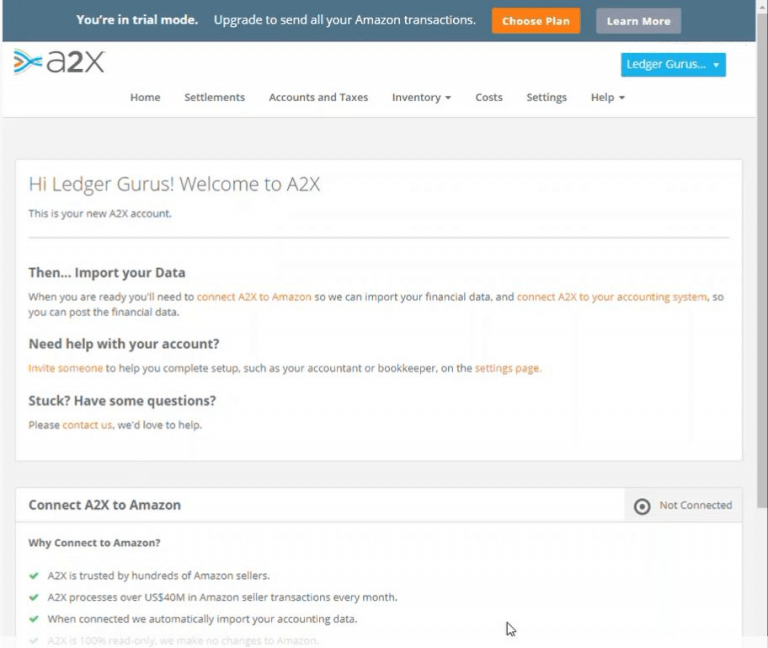Go to the Home menu item
The height and width of the screenshot is (648, 768).
coord(145,97)
